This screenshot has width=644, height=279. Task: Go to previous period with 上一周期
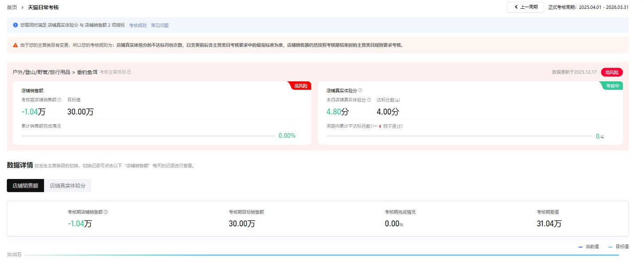(x=525, y=7)
